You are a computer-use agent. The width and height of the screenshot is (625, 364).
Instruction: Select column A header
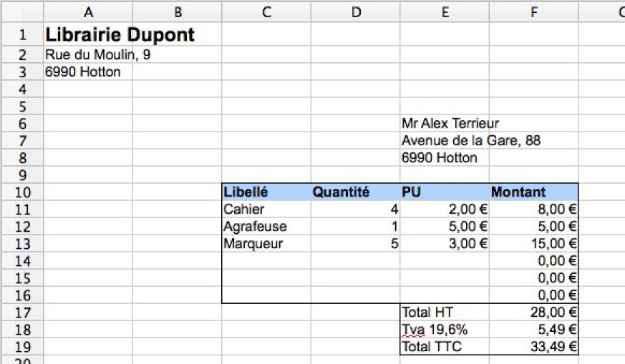point(88,12)
